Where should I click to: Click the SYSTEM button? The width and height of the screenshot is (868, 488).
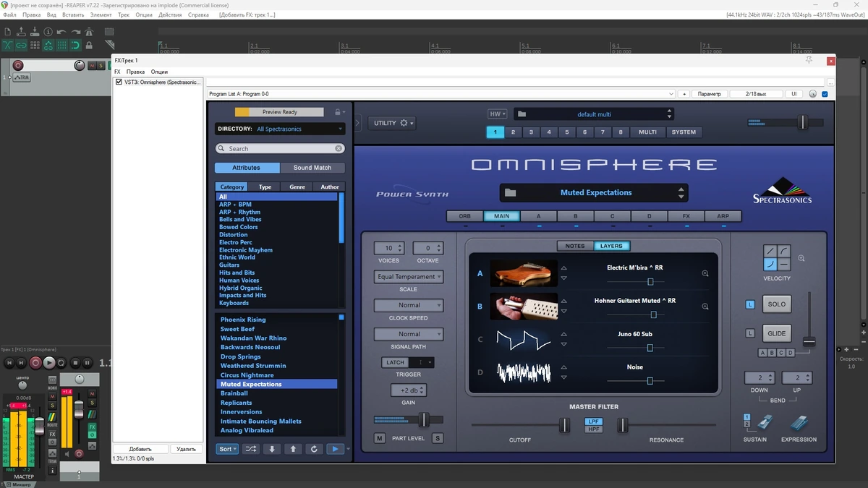684,132
